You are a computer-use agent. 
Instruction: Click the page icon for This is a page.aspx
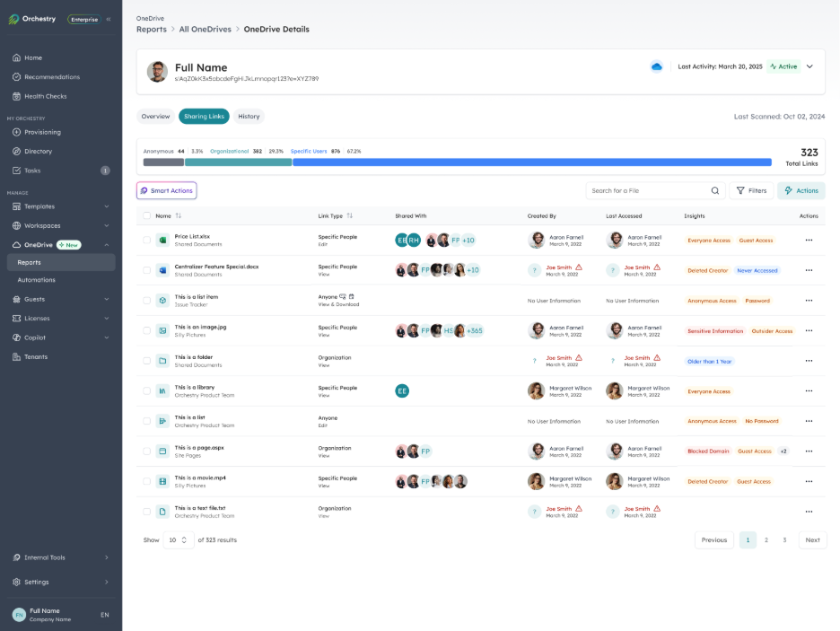point(162,451)
